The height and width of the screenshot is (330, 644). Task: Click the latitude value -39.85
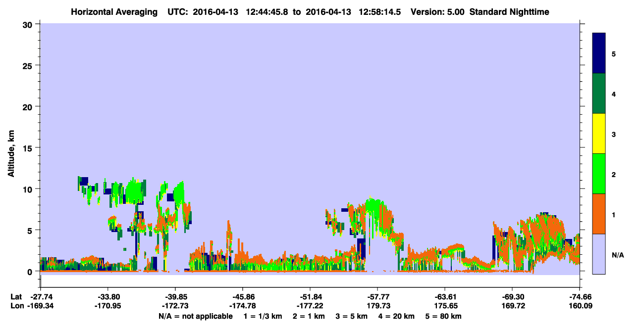click(175, 297)
